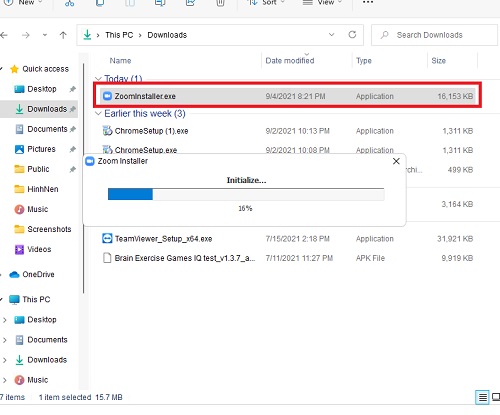Select the TeamViewer_Setup_x64.exe file icon
Screen dimensions: 500x415
pyautogui.click(x=107, y=239)
